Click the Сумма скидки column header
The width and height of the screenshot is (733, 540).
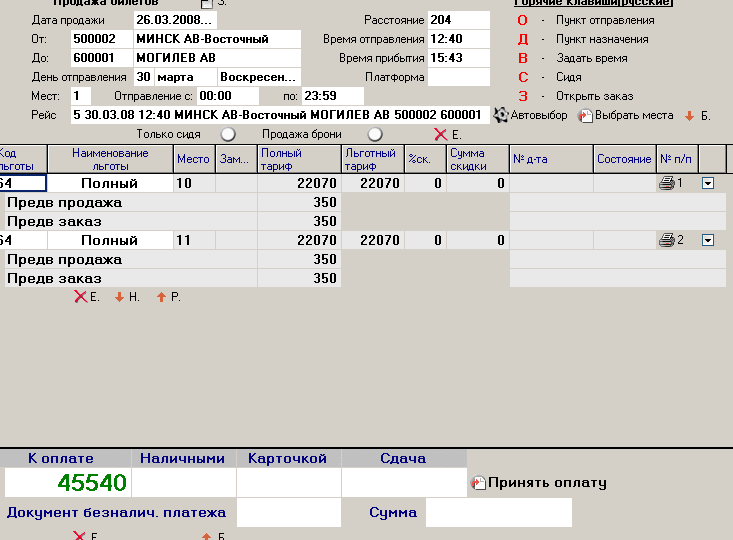pos(477,159)
